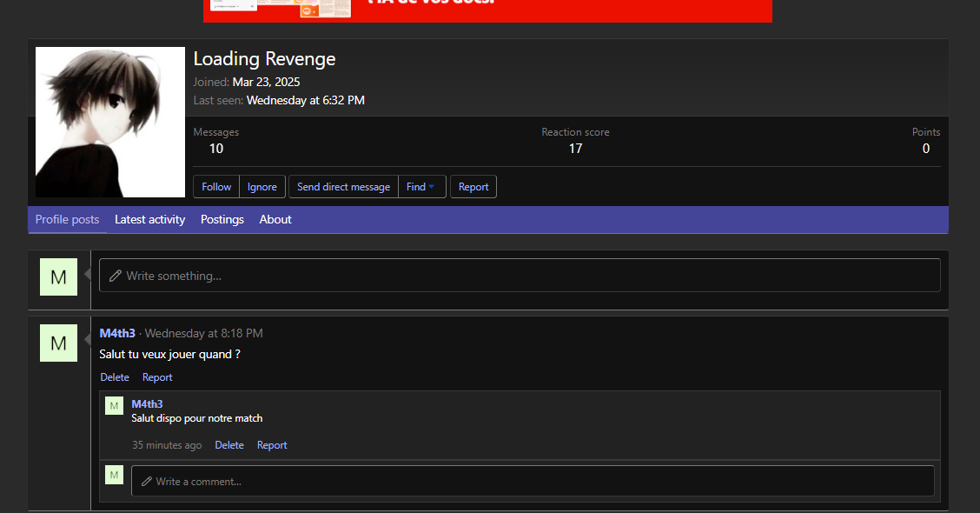Screen dimensions: 980x513
Task: Switch to the Latest activity tab
Action: (149, 220)
